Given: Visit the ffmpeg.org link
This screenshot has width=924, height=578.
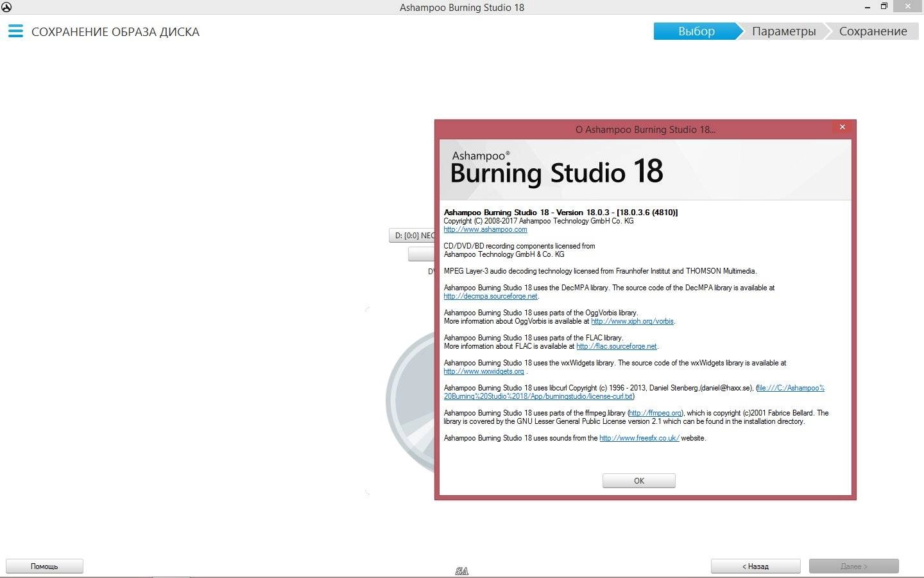Looking at the screenshot, I should (655, 413).
